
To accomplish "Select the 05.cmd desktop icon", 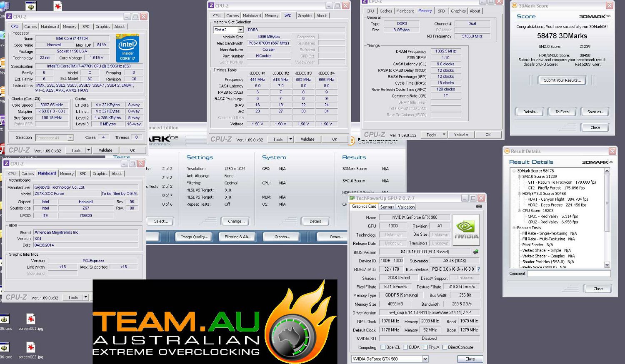I will (x=5, y=322).
